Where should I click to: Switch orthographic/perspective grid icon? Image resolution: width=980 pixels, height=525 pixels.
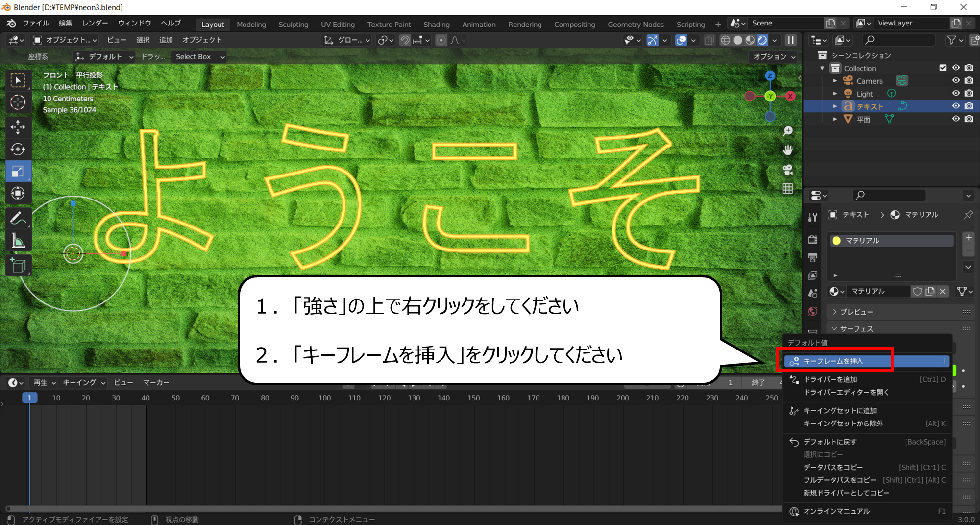(x=787, y=189)
